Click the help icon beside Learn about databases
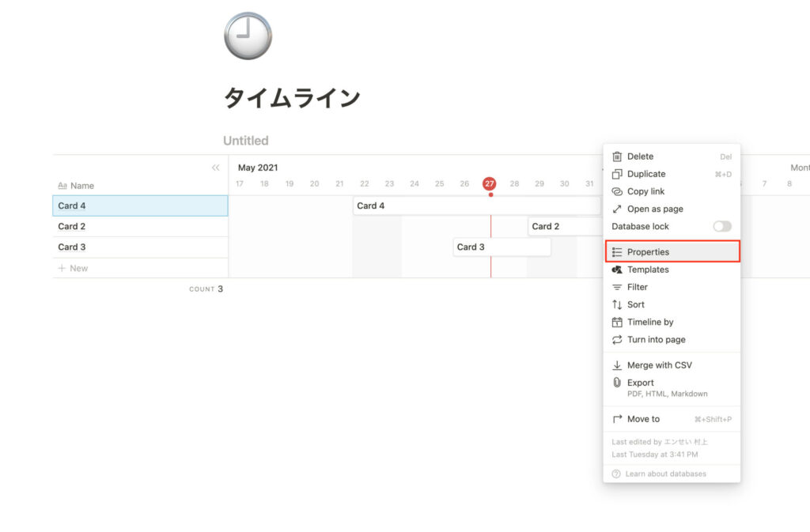The width and height of the screenshot is (810, 532). click(615, 474)
